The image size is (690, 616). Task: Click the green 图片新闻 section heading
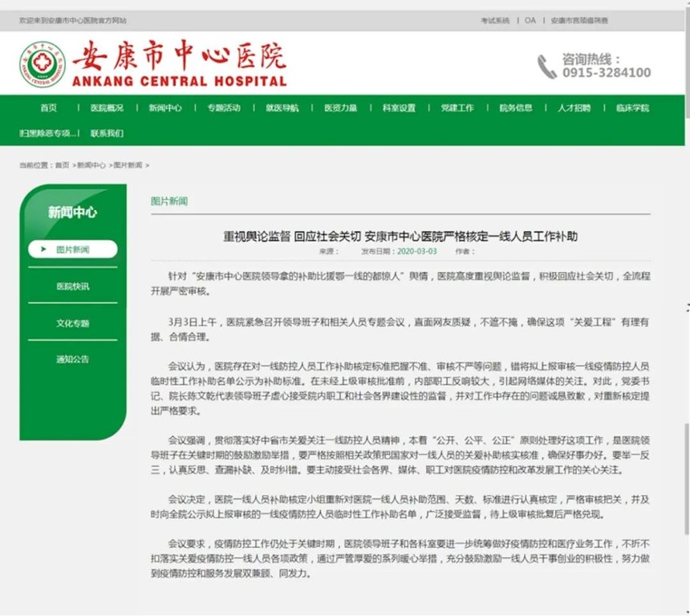169,201
